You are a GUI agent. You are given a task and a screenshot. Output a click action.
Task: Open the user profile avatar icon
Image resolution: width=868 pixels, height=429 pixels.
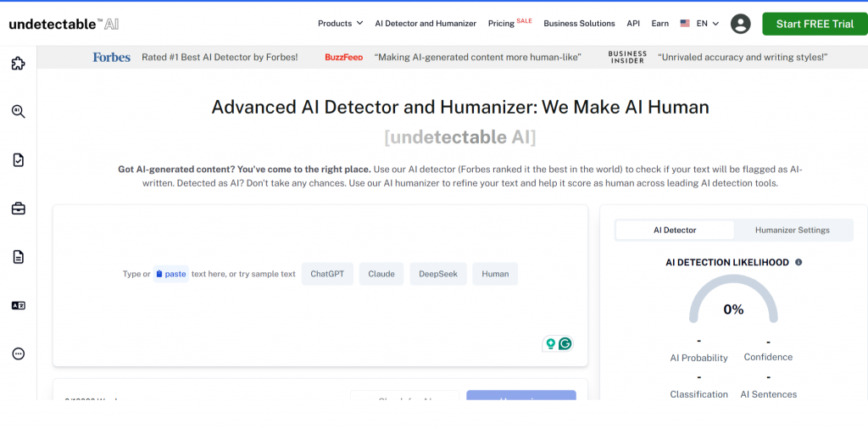(x=740, y=24)
